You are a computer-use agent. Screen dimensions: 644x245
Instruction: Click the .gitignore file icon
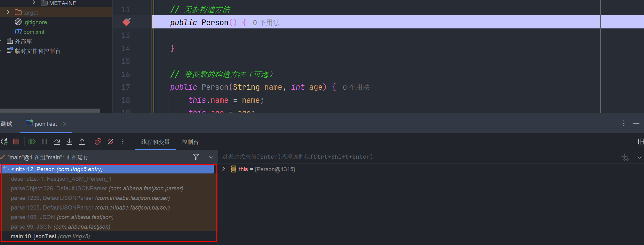click(x=18, y=22)
